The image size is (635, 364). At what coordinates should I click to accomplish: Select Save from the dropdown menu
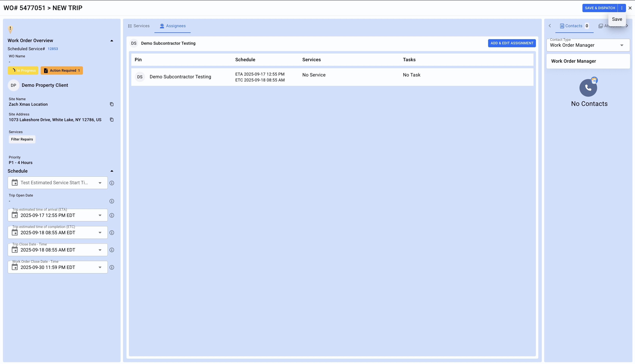click(617, 19)
